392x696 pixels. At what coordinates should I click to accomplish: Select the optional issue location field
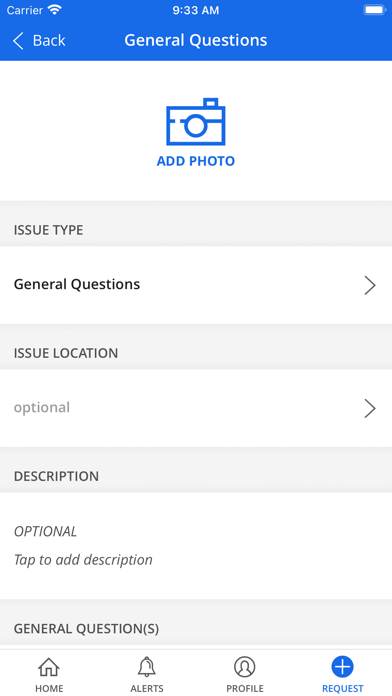pos(196,408)
